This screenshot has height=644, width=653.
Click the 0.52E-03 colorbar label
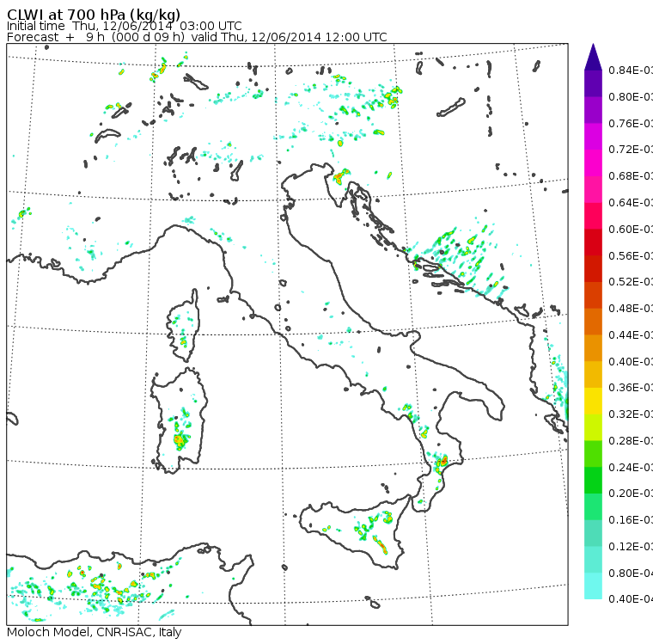pyautogui.click(x=630, y=282)
